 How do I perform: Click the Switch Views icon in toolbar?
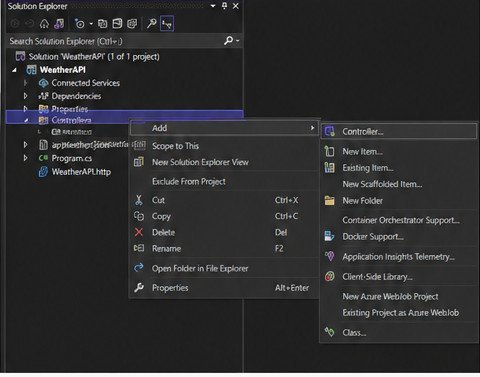coord(59,24)
